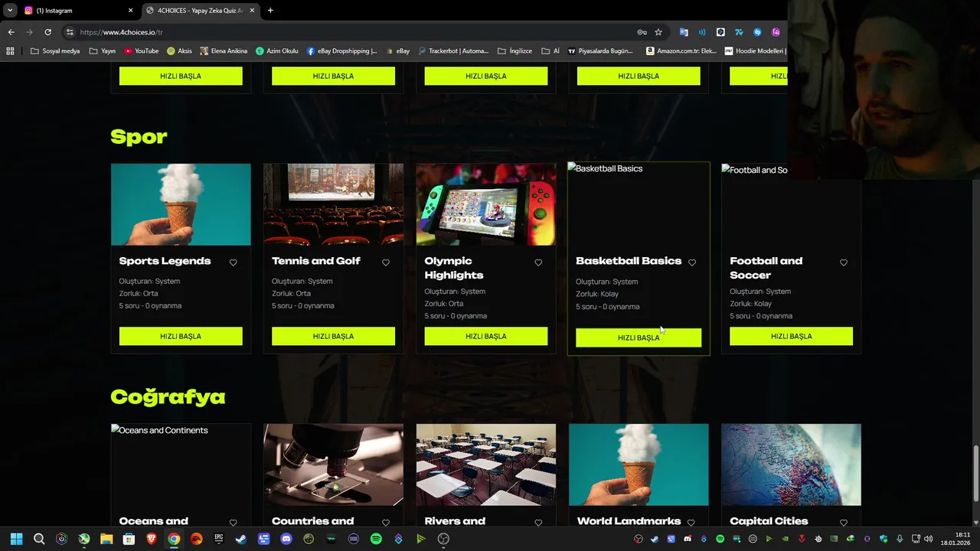980x551 pixels.
Task: Start the Football and Soccer quiz
Action: pos(791,336)
